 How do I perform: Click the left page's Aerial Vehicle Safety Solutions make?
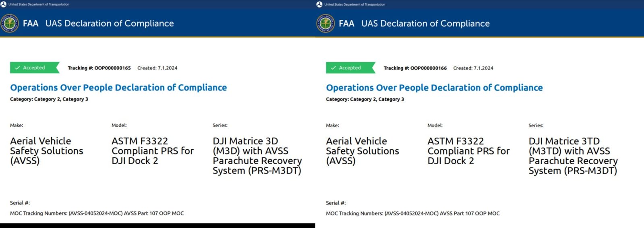pos(46,151)
